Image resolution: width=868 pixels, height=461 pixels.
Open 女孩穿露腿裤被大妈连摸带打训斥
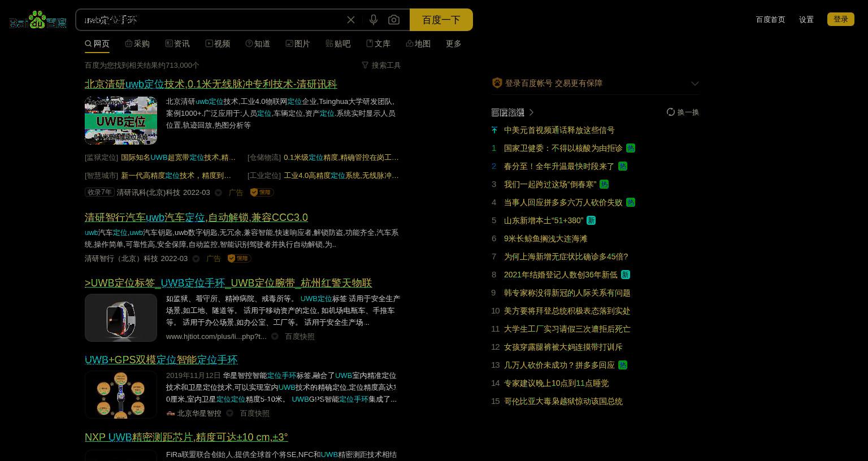(x=563, y=347)
